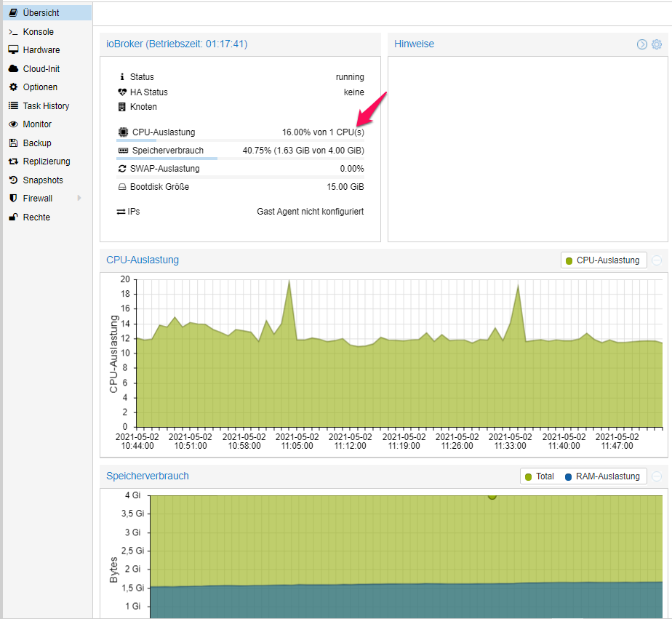
Task: Click the HA Status heartbeat icon
Action: [x=122, y=92]
